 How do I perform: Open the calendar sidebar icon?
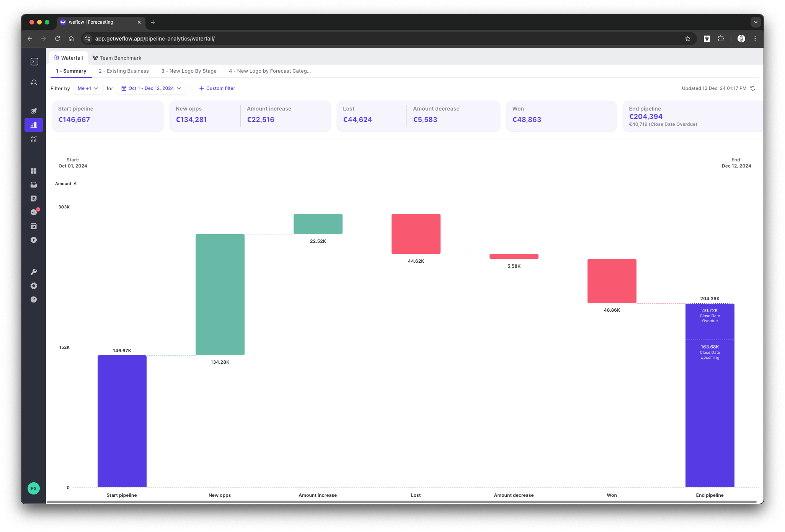pos(34,226)
